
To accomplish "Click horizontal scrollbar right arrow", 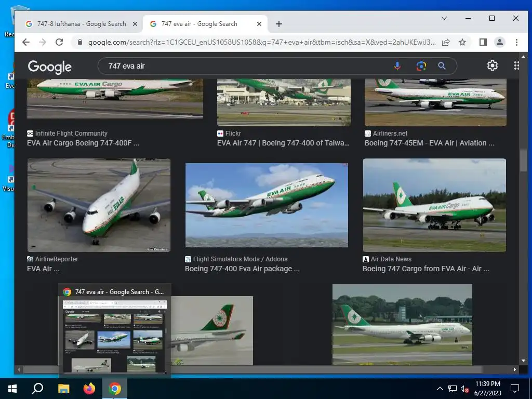I will (515, 369).
